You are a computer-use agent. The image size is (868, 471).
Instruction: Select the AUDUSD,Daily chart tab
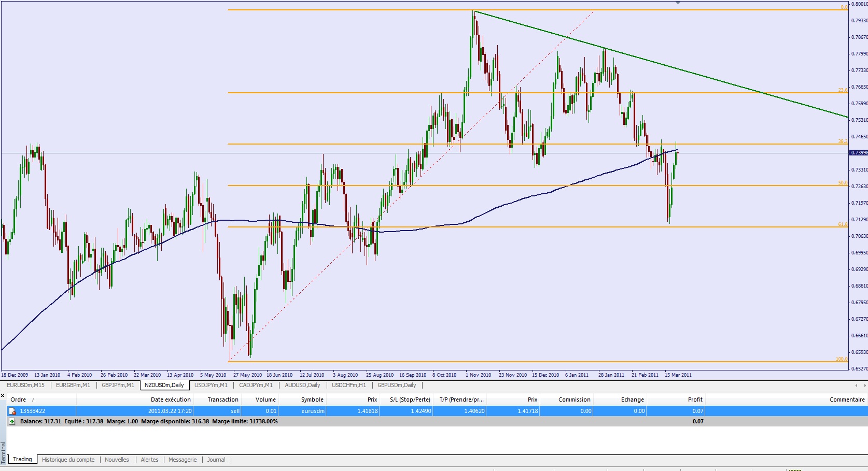tap(302, 385)
